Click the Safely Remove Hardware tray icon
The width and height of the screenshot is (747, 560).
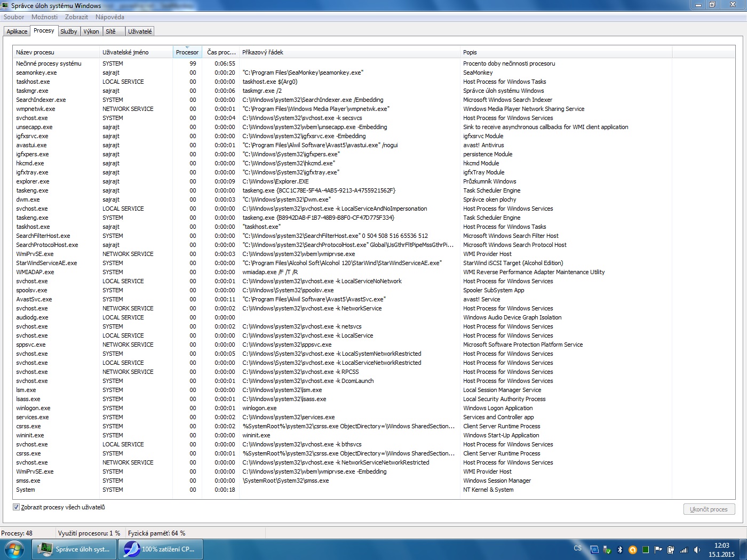[607, 549]
